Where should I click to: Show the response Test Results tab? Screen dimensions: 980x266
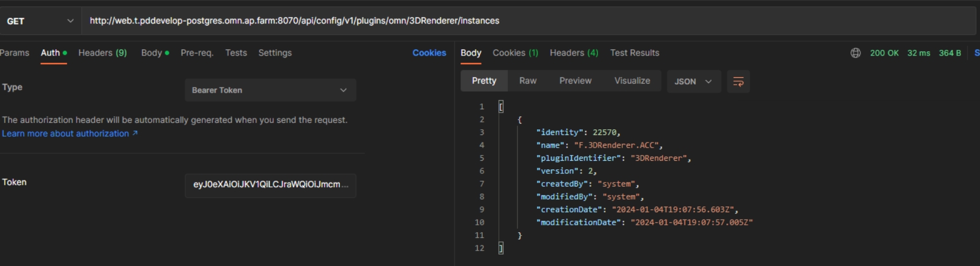(634, 53)
